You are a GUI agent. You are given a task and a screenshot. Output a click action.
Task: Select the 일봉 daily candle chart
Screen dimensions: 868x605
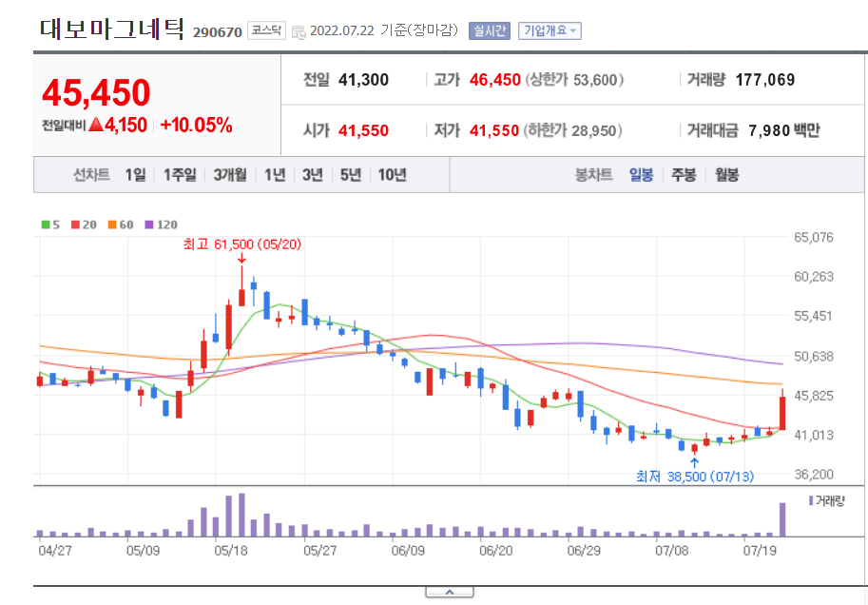click(x=641, y=175)
